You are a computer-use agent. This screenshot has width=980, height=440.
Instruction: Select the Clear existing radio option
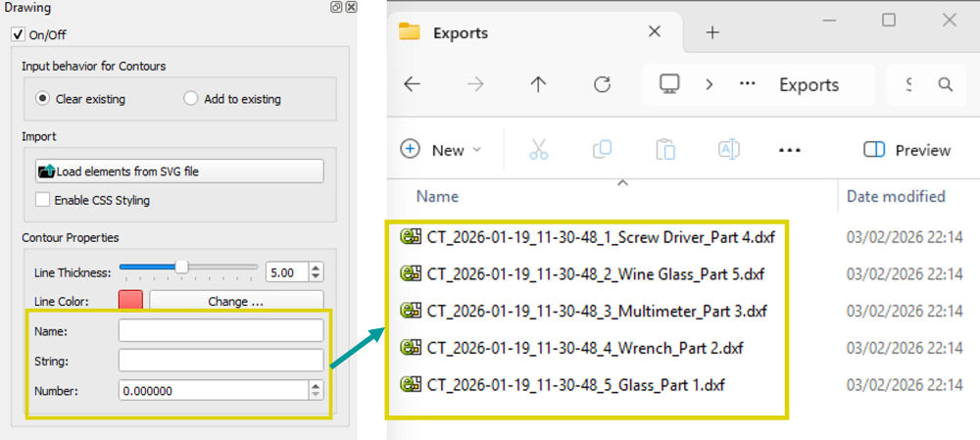tap(42, 99)
